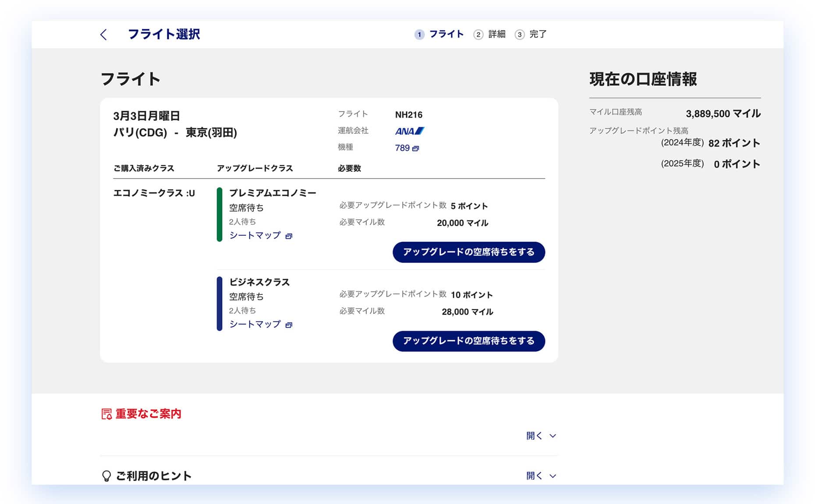
Task: Click the red 重要なご案内 notice icon
Action: 106,414
